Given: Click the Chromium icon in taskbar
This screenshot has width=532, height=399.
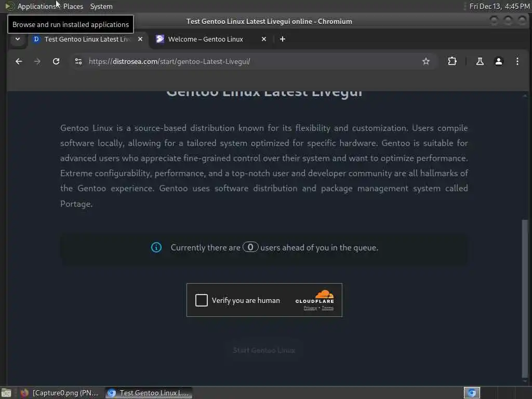Looking at the screenshot, I should click(112, 393).
